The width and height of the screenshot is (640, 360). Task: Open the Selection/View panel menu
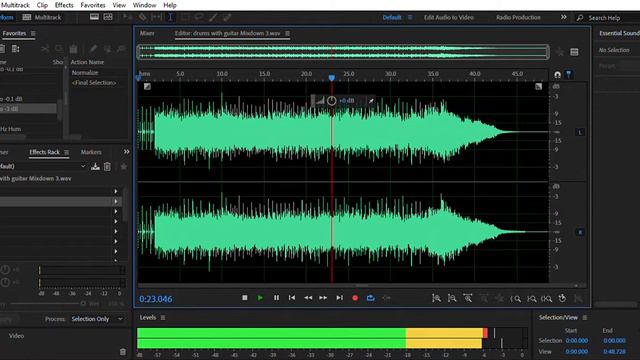coord(585,318)
